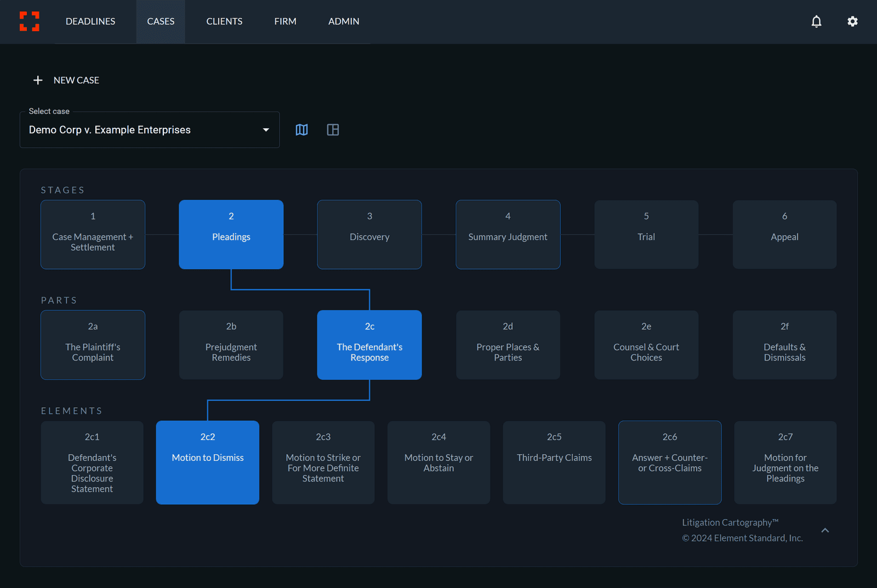
Task: Click the Demo Corp v. Example Enterprises field
Action: [150, 130]
